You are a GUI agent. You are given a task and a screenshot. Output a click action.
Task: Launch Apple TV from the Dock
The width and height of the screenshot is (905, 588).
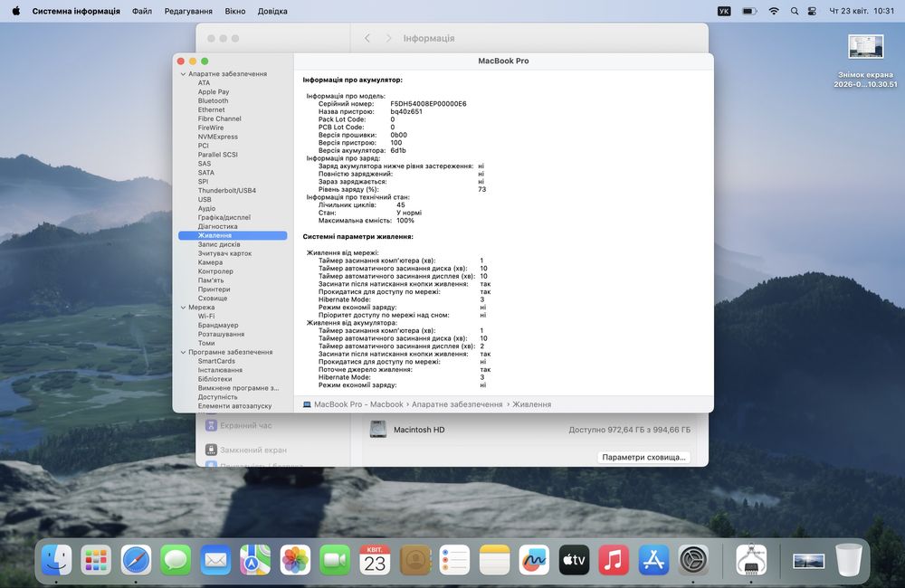[575, 560]
